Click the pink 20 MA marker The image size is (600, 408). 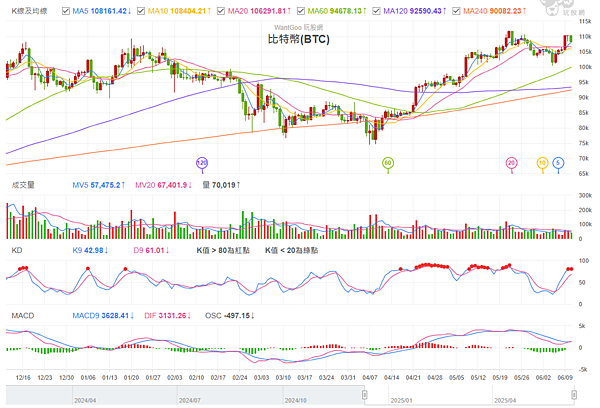tap(512, 163)
